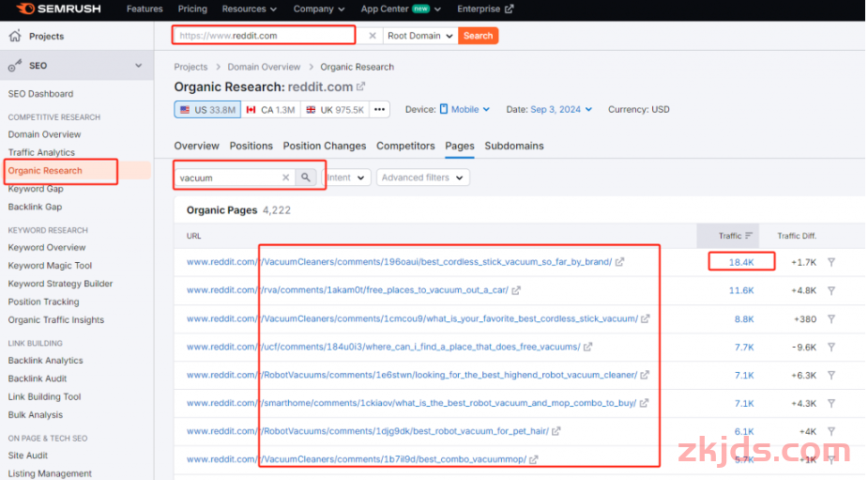
Task: Click filter icon in 7.7K traffic row
Action: (831, 347)
